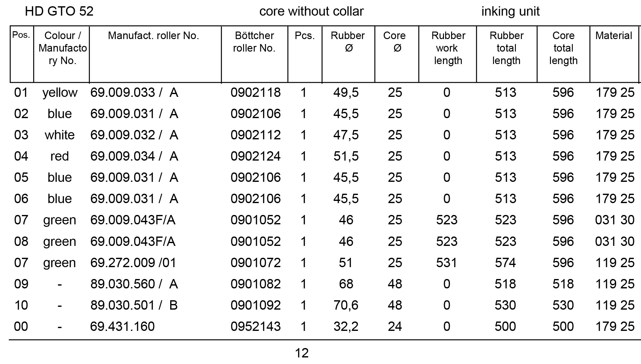Click the 'core without collar' heading
Viewport: 641px width, 364px height.
pos(311,12)
